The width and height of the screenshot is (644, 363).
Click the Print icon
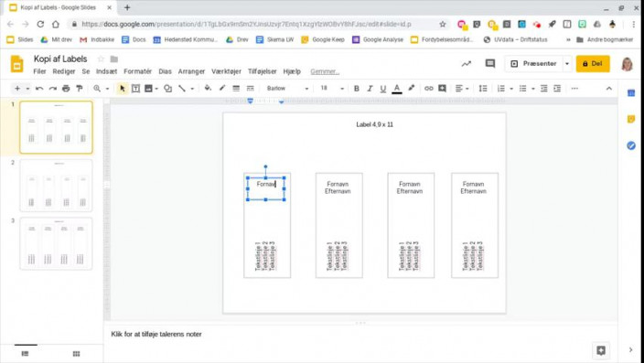click(x=66, y=89)
